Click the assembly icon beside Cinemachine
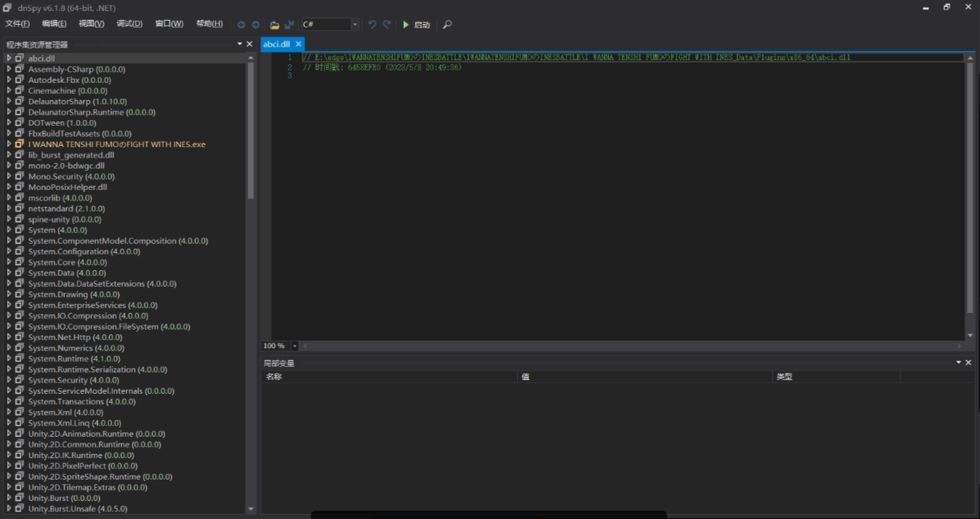 coord(19,91)
